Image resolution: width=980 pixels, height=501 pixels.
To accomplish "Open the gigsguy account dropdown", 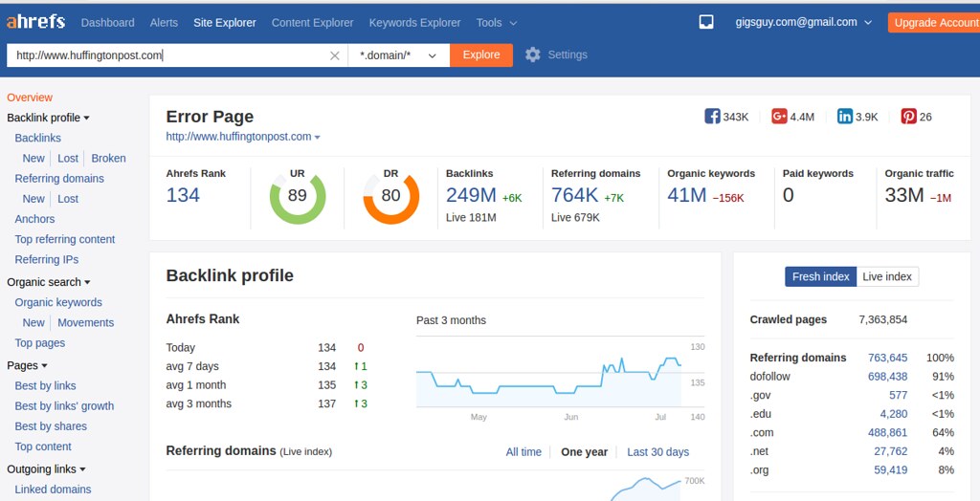I will pyautogui.click(x=804, y=22).
